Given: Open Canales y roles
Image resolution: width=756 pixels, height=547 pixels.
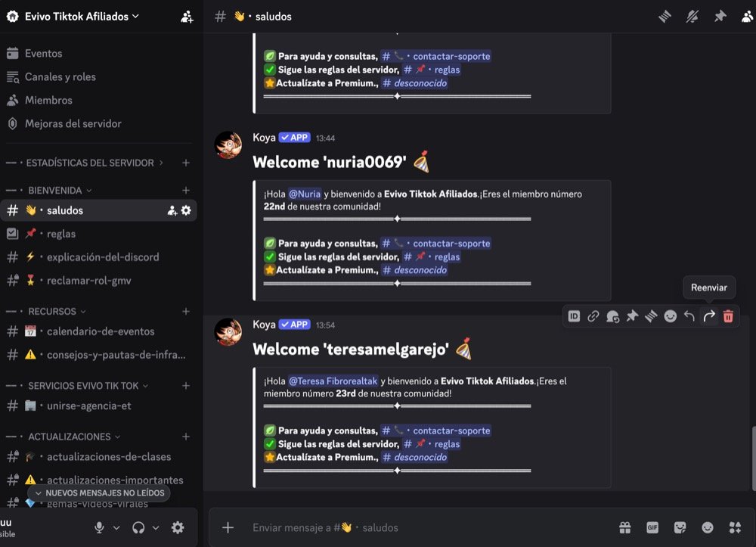Looking at the screenshot, I should point(60,76).
